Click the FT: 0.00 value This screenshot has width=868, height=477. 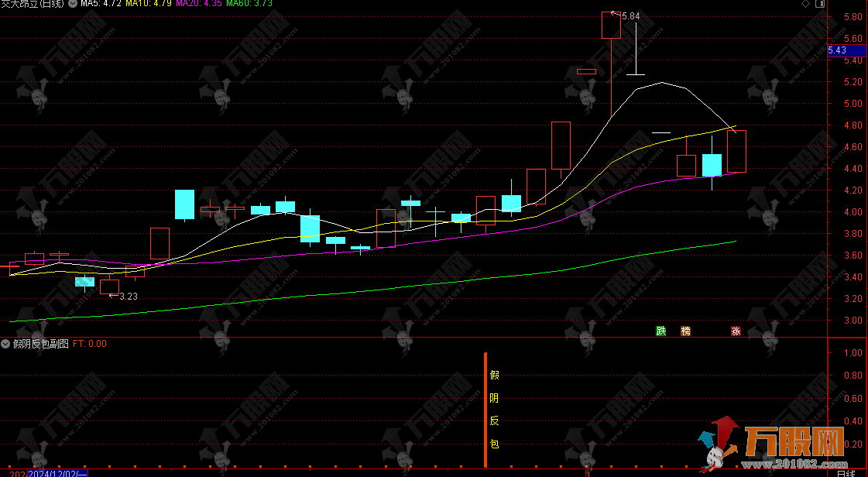[90, 344]
